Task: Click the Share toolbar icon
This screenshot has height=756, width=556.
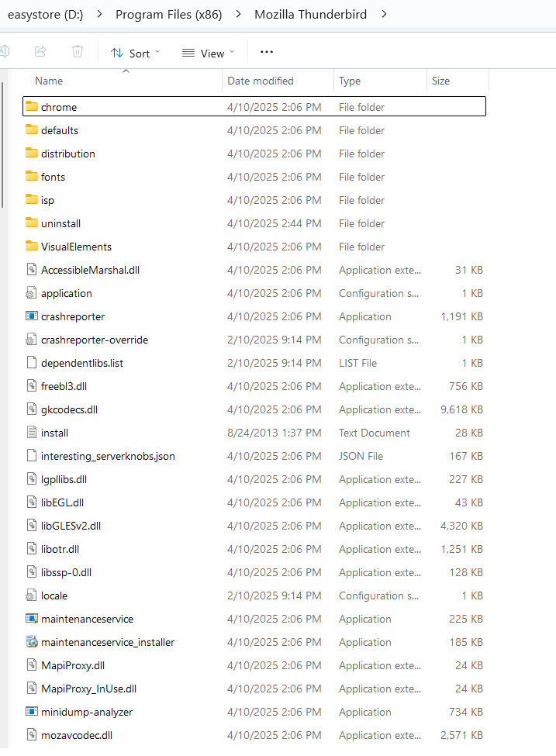Action: (40, 51)
